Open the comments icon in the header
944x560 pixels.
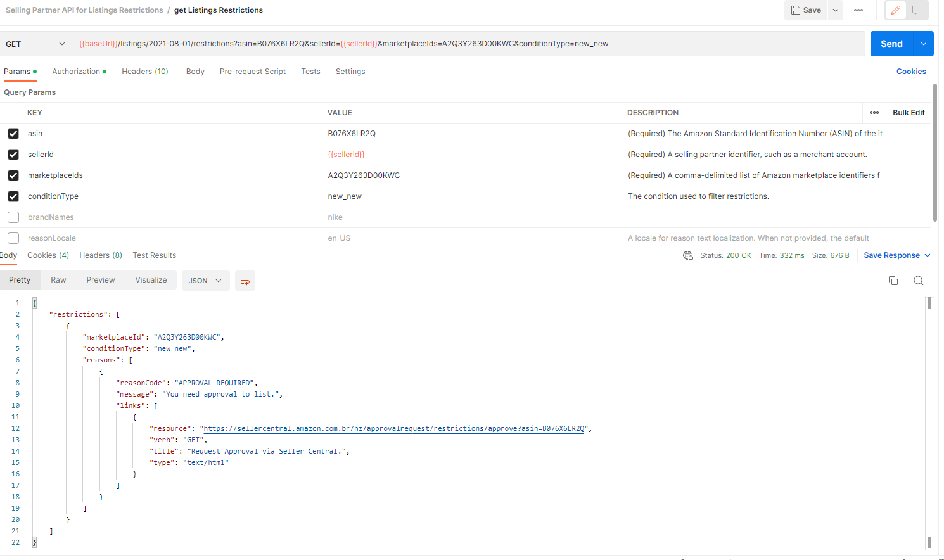[917, 10]
